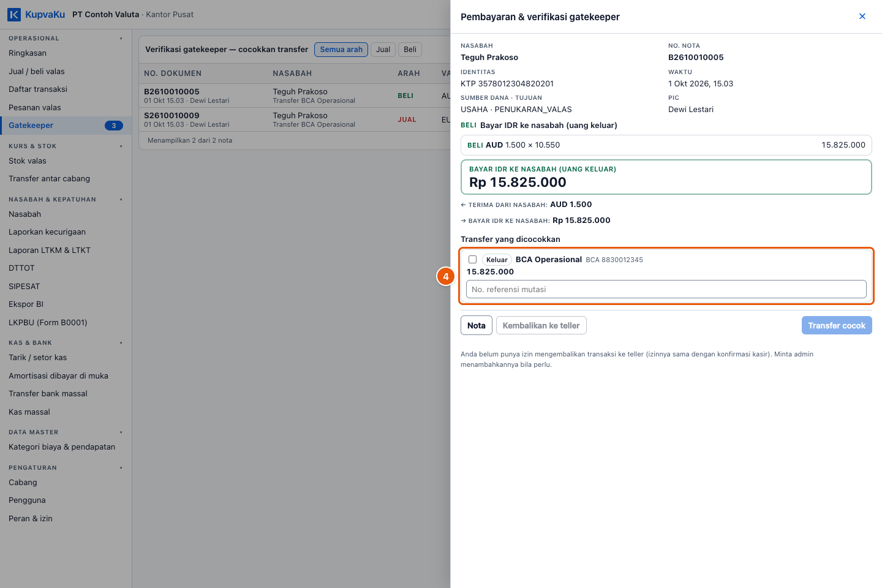The width and height of the screenshot is (882, 588).
Task: Collapse the Kurs & Stok sidebar section
Action: pos(66,146)
